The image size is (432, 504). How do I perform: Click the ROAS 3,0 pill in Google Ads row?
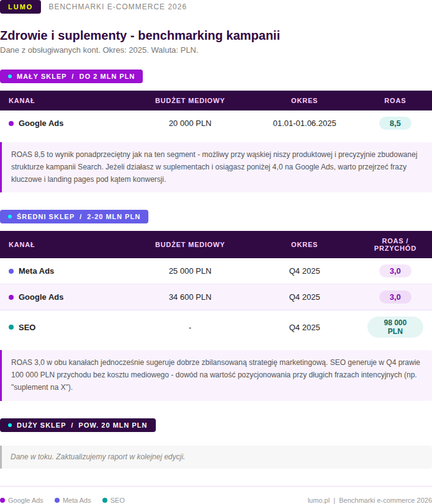click(395, 297)
